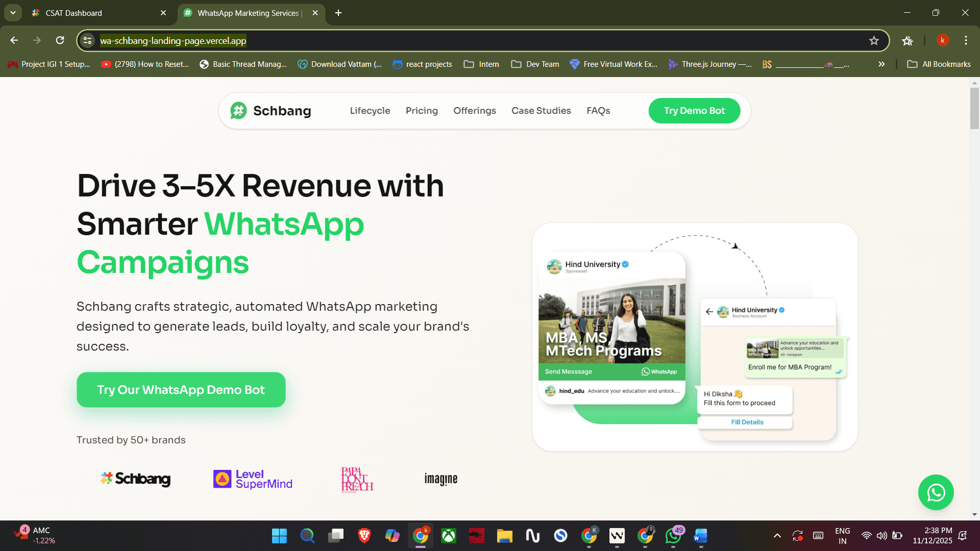Open site information icon in address bar
This screenshot has width=980, height=551.
coord(88,41)
